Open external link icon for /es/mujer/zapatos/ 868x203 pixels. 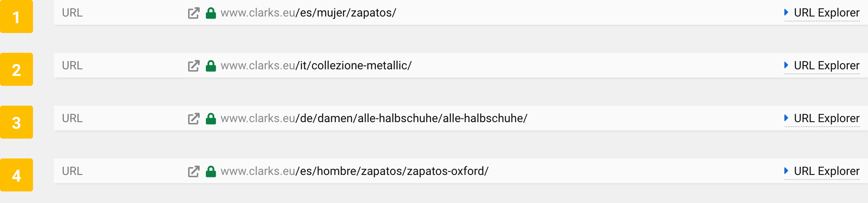pyautogui.click(x=193, y=13)
